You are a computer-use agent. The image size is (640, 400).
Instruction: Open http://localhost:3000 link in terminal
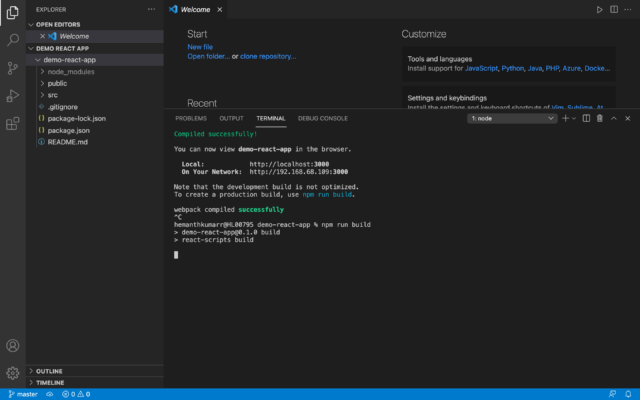point(289,164)
